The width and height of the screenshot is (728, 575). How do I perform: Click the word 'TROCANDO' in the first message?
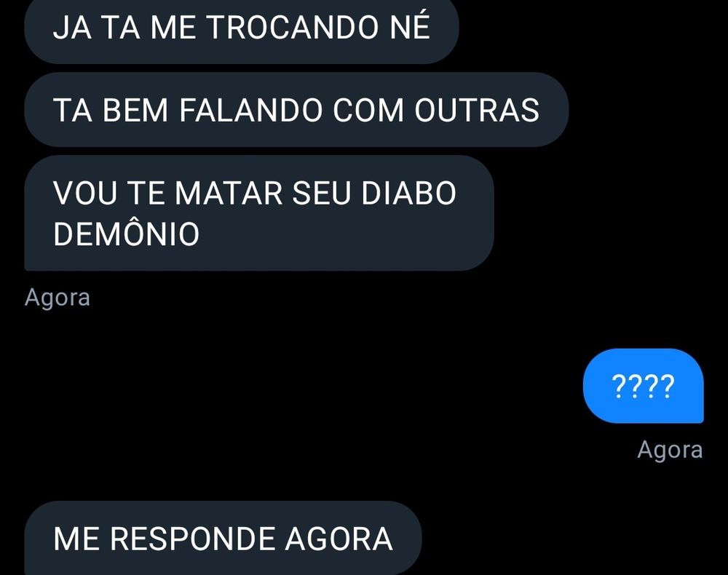coord(293,28)
